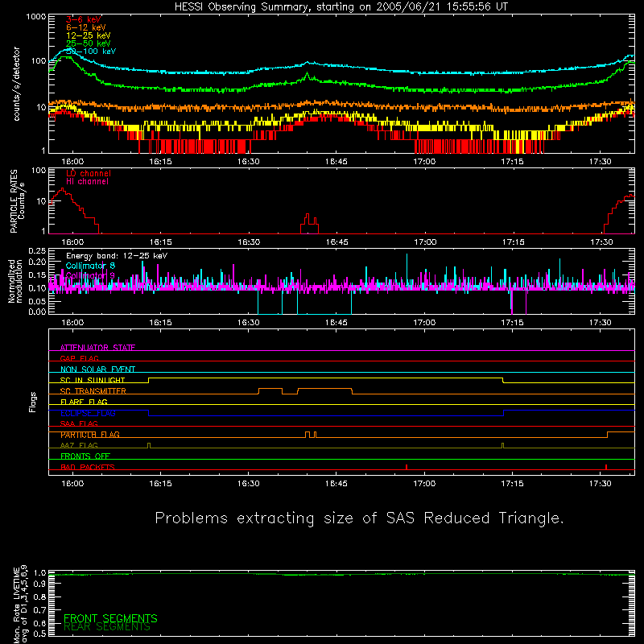The image size is (644, 644).
Task: Click the Mon. Rate LIVETIME axis label
Action: click(21, 604)
